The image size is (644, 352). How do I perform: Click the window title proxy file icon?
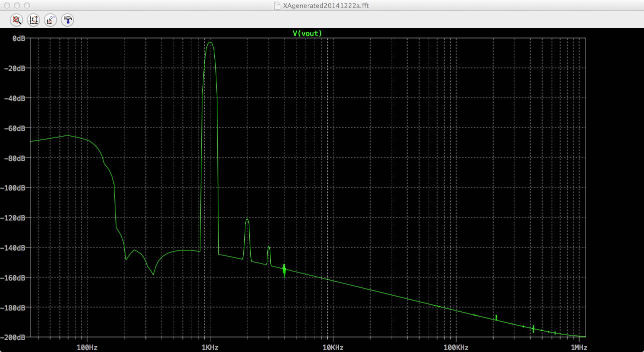click(277, 5)
